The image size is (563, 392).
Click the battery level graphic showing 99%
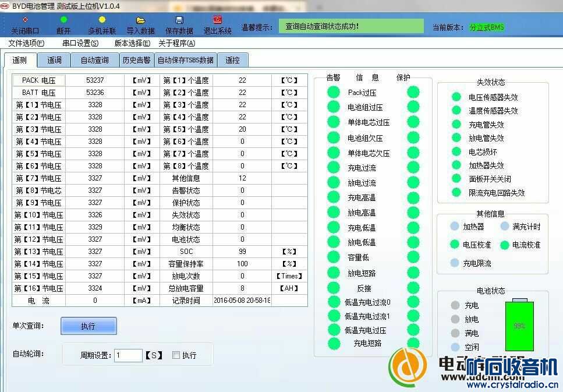[519, 325]
